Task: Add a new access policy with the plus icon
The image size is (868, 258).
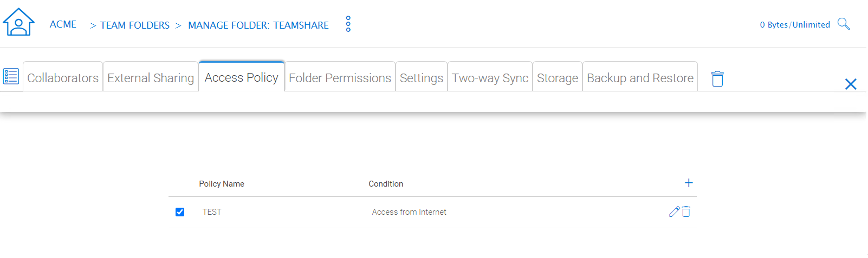Action: (x=689, y=183)
